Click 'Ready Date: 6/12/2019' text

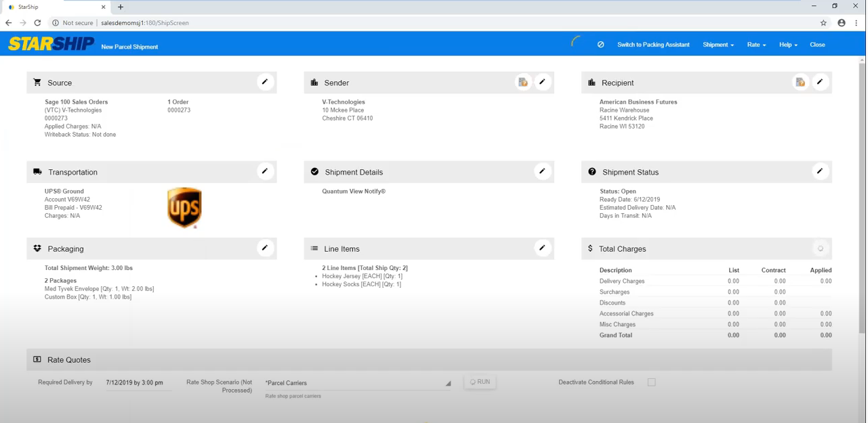(629, 200)
